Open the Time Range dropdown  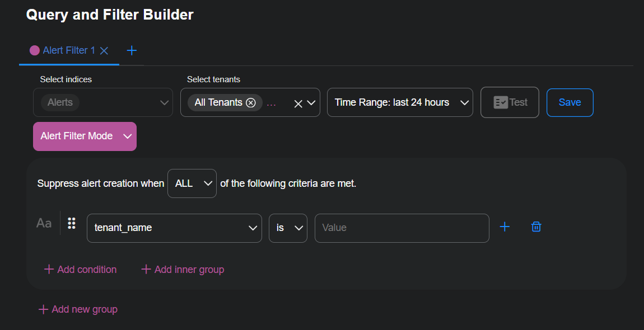tap(399, 102)
